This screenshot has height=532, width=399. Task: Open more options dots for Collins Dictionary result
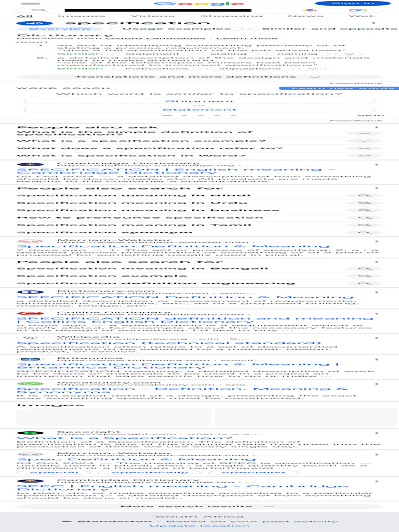[377, 314]
